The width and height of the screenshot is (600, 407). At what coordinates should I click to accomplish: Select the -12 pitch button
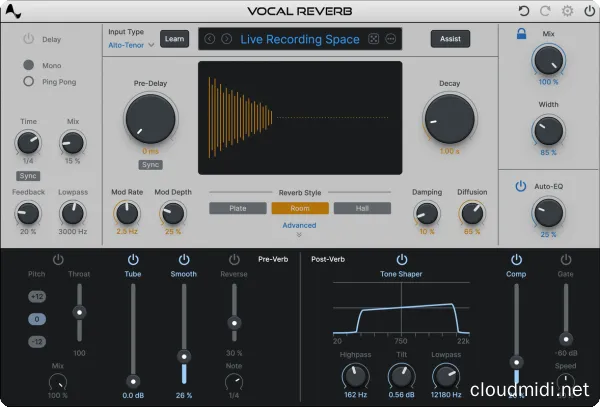click(37, 342)
